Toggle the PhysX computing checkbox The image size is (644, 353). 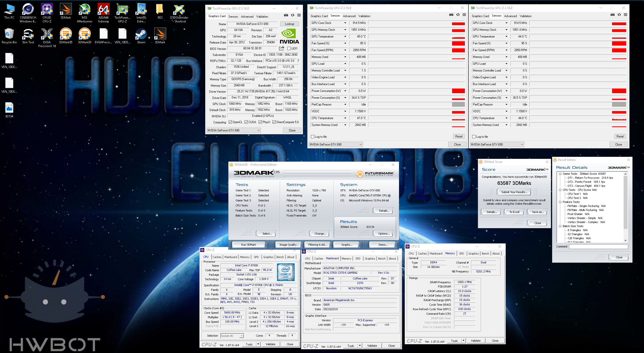[260, 122]
